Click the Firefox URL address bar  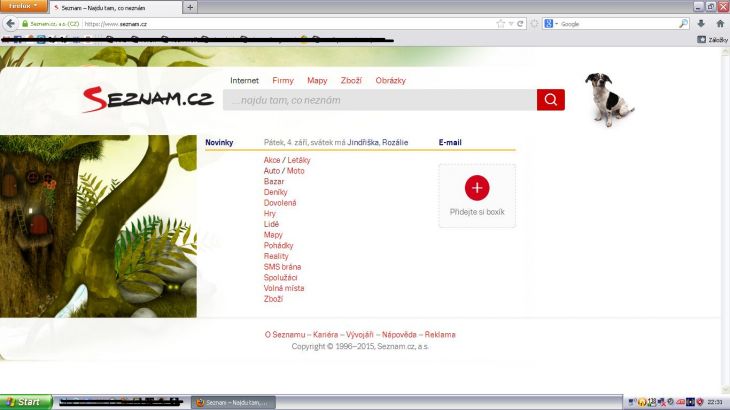(289, 24)
